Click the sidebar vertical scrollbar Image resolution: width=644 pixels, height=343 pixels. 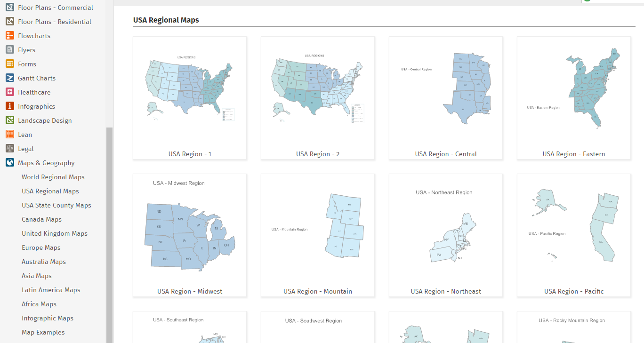point(109,235)
